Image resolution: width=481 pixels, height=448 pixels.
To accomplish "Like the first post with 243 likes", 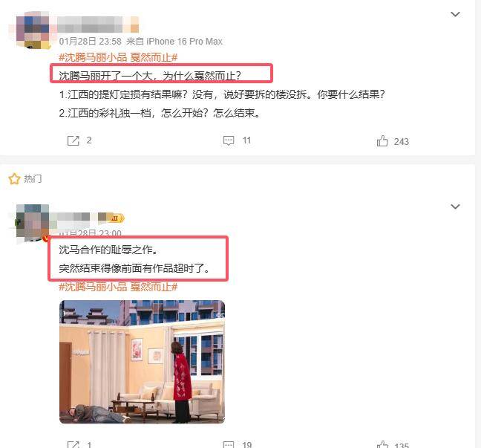I will click(382, 141).
